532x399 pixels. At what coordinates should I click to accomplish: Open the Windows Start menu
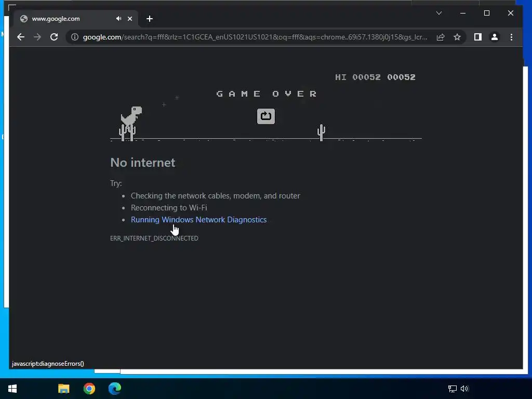12,389
